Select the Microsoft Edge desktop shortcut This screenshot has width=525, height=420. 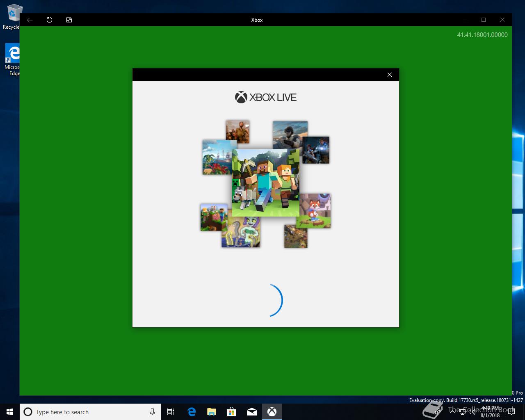pyautogui.click(x=12, y=60)
